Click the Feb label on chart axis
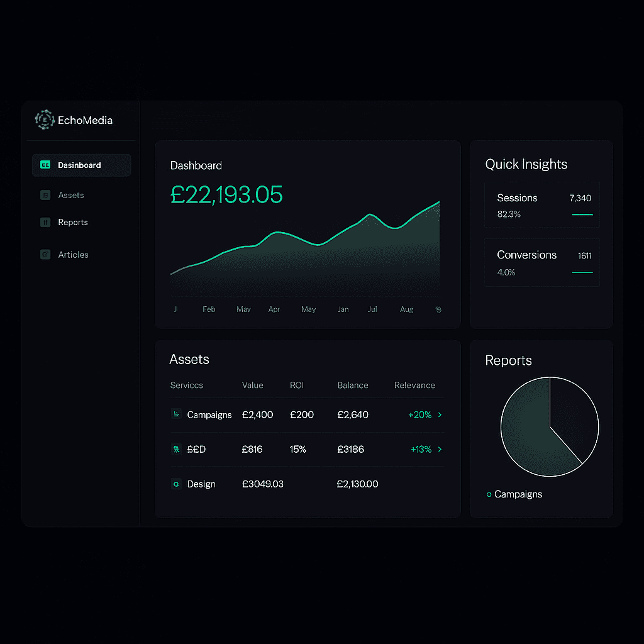This screenshot has height=644, width=644. pyautogui.click(x=209, y=309)
